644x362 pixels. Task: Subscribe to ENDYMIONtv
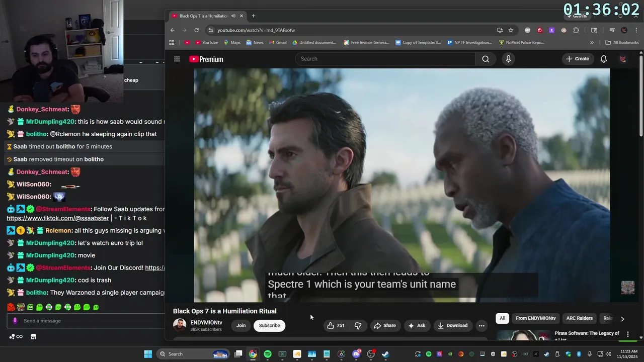[x=269, y=325]
